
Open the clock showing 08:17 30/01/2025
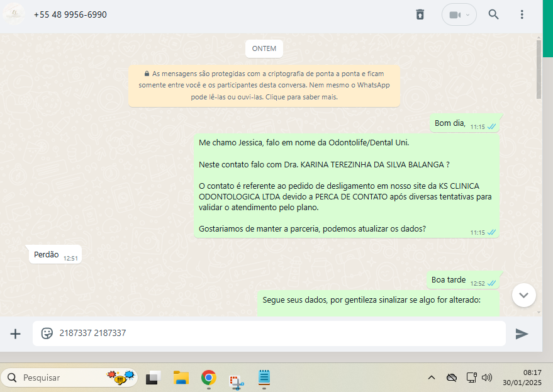click(522, 378)
